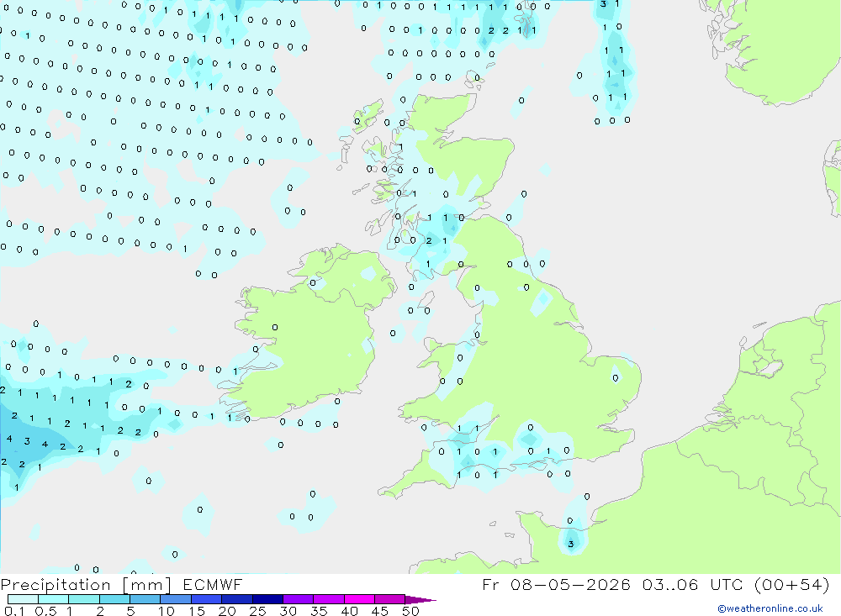Click the 'ECMWF' model label
Viewport: 841px width, 616px height.
(213, 585)
